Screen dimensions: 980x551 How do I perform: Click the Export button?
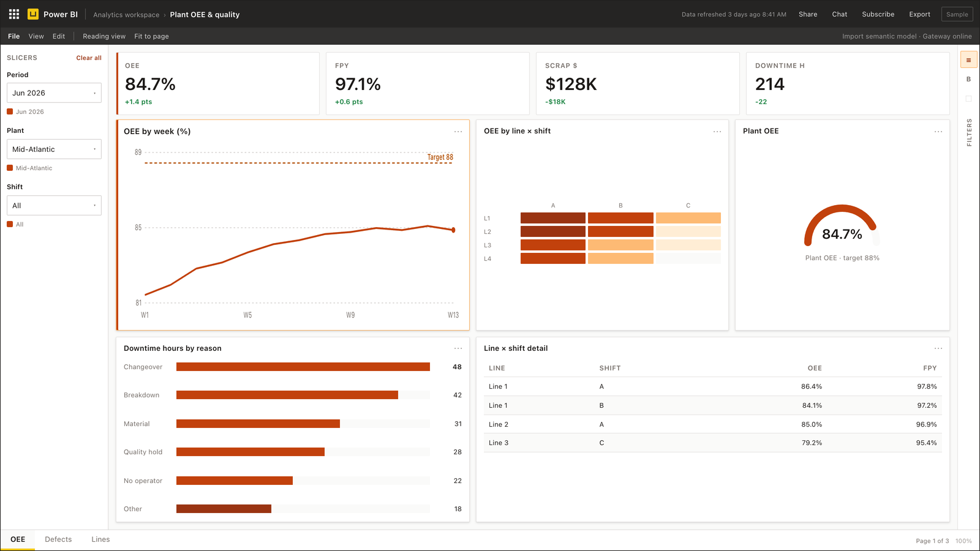click(x=919, y=14)
